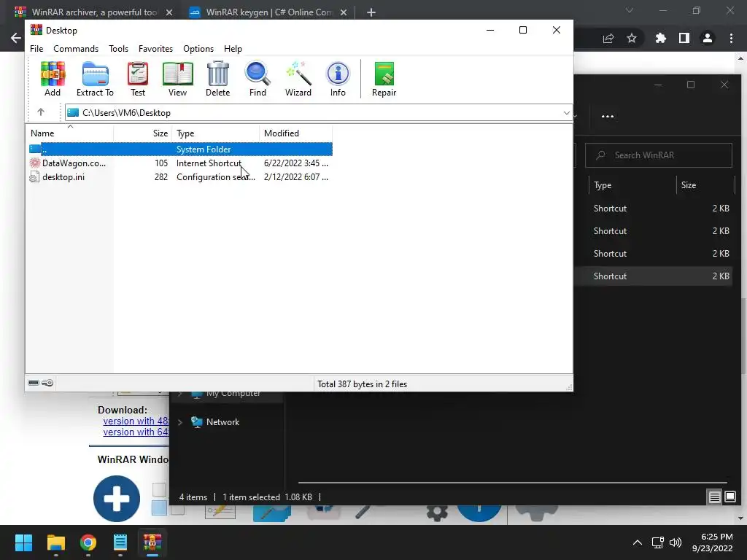Bookmark this page with star icon
The width and height of the screenshot is (747, 560).
(x=632, y=38)
